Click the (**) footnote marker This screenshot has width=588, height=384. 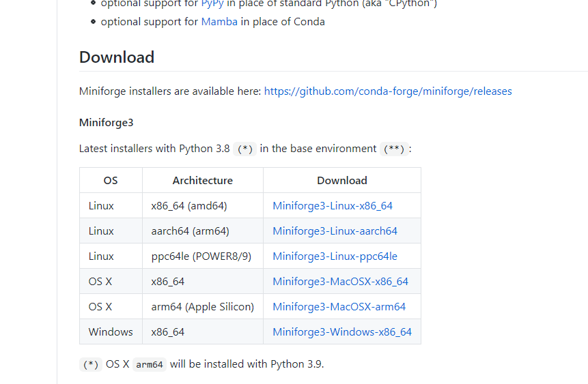point(395,149)
